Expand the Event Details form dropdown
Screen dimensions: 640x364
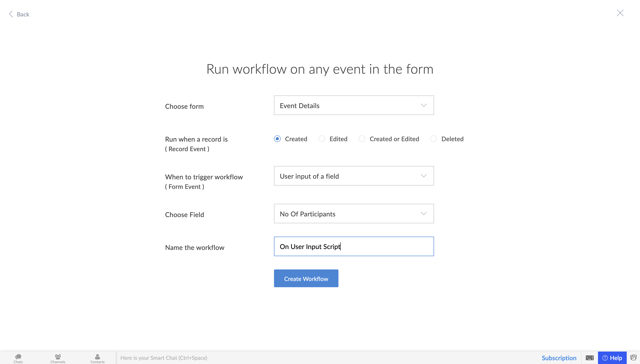(x=354, y=105)
